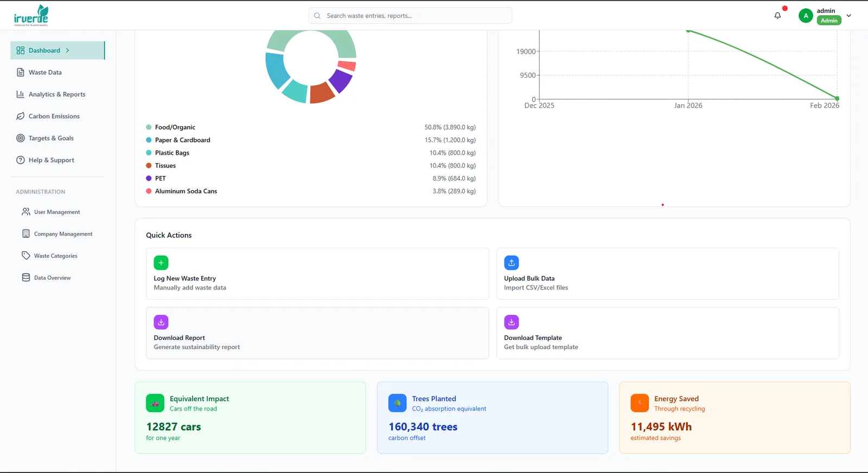The image size is (868, 473).
Task: Click the purple Download Report icon
Action: coord(161,322)
